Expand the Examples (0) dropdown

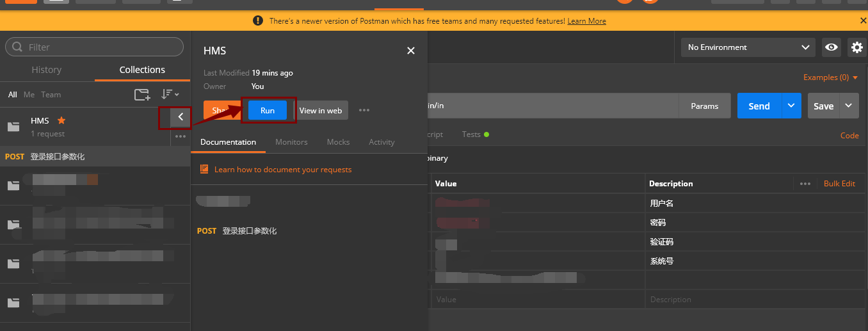point(830,77)
